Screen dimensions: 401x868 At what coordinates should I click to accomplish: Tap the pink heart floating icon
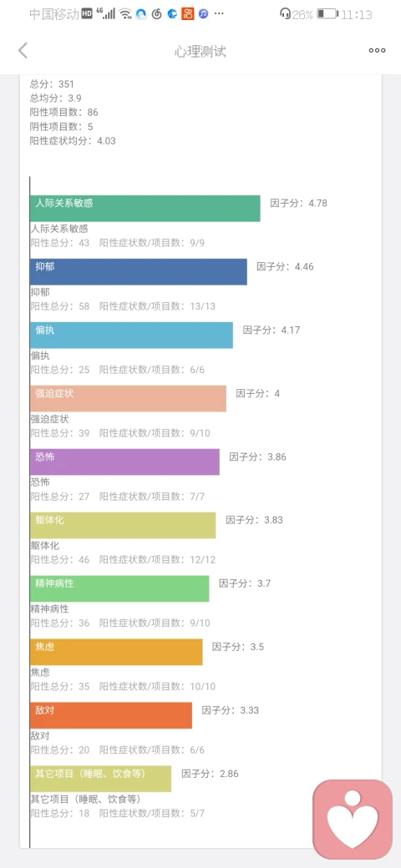coord(353,820)
